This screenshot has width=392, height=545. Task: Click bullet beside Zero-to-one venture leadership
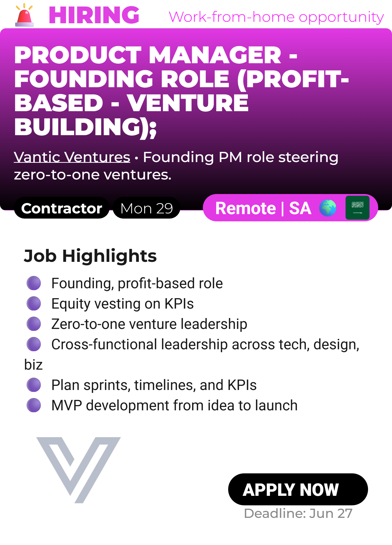[34, 324]
